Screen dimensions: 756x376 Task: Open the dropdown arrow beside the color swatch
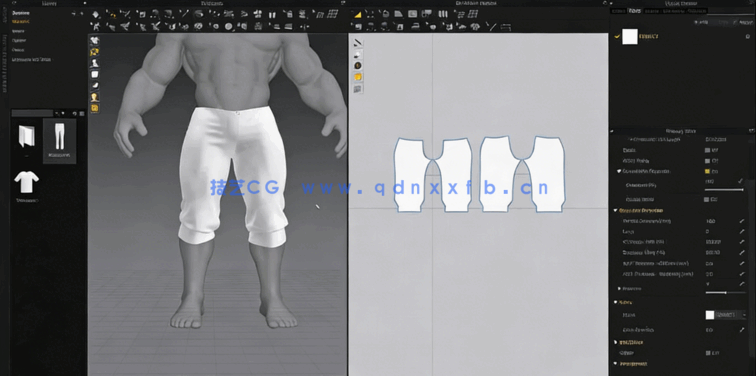(x=745, y=315)
